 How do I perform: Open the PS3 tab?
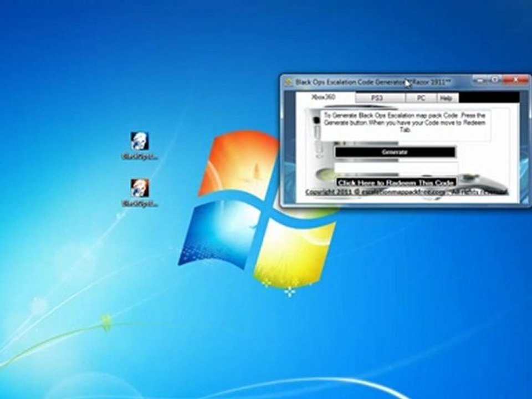coord(380,98)
